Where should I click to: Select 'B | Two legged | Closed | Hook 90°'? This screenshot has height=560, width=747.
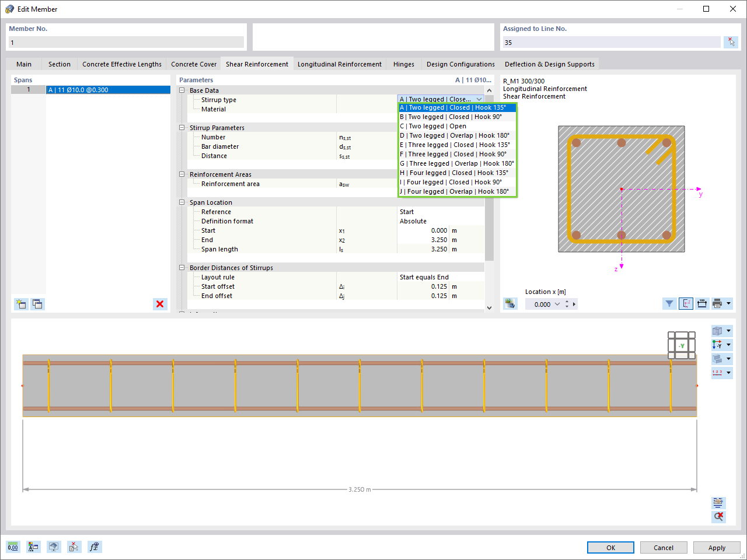(458, 117)
